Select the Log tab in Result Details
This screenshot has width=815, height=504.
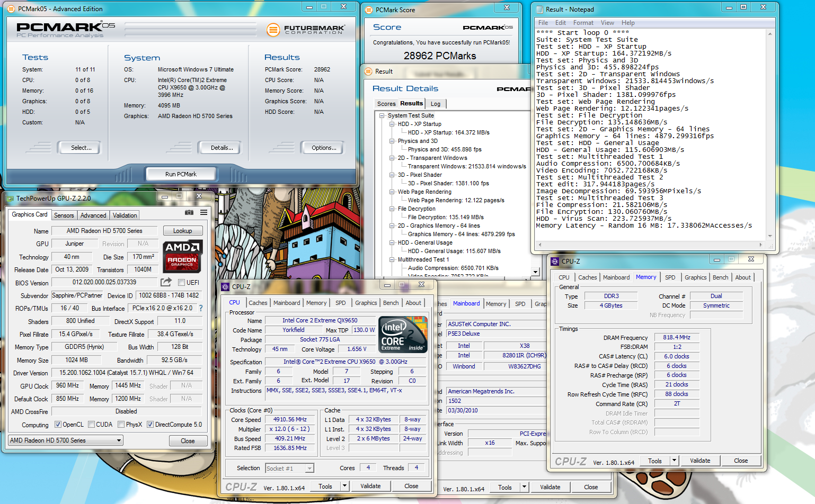436,104
